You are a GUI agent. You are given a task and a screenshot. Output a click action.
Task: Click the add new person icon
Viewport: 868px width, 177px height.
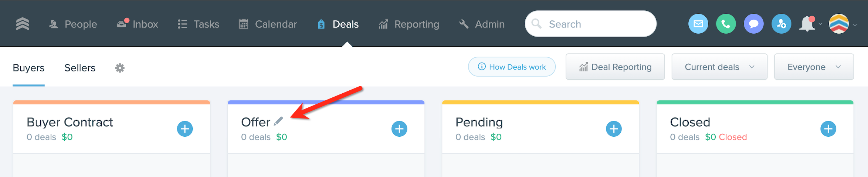point(781,24)
